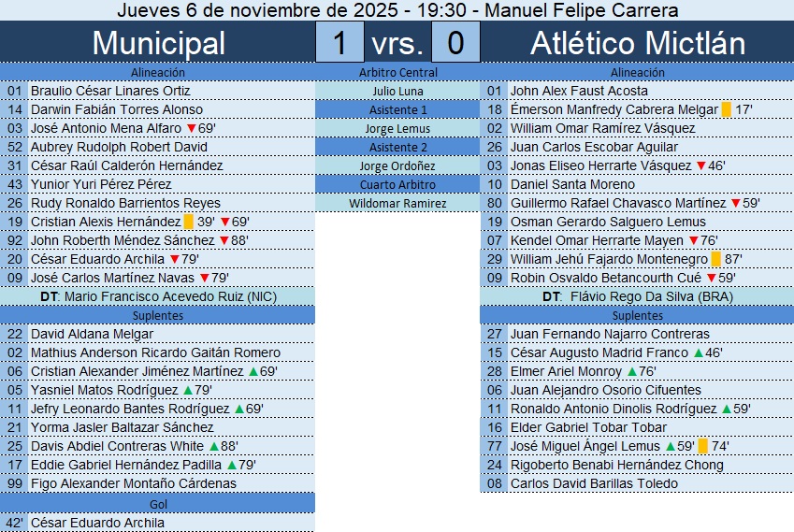Click Municipal's score box showing 1
The image size is (794, 532).
pyautogui.click(x=341, y=43)
